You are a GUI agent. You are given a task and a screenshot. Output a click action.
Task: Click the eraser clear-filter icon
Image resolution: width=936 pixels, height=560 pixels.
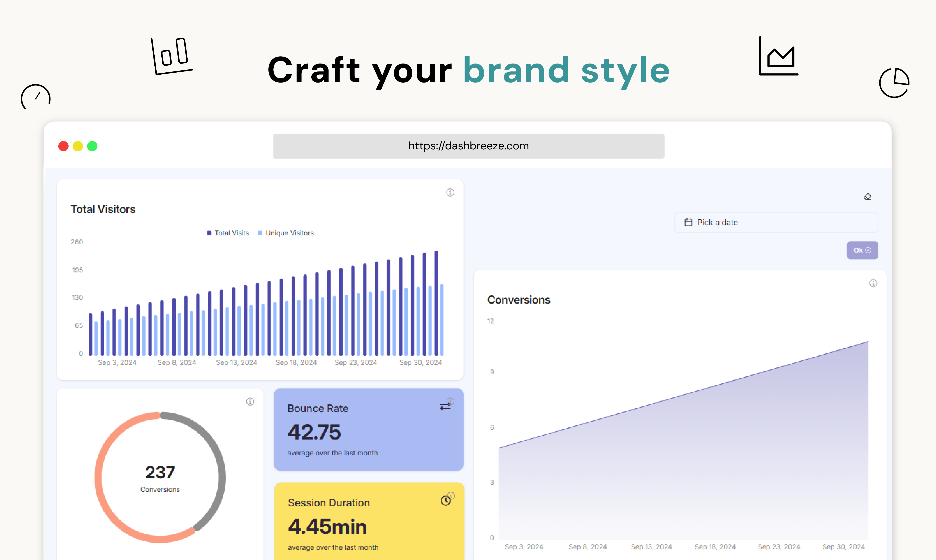[x=867, y=197]
